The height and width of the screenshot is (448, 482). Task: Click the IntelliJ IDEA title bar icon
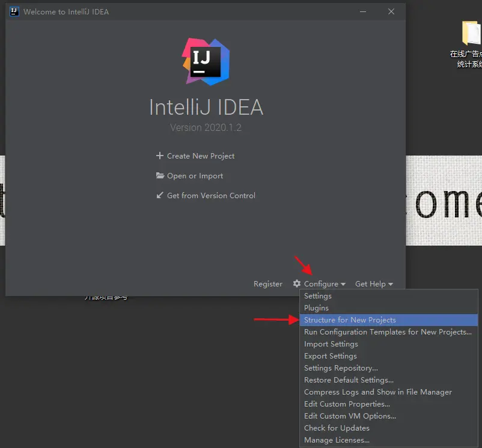14,11
